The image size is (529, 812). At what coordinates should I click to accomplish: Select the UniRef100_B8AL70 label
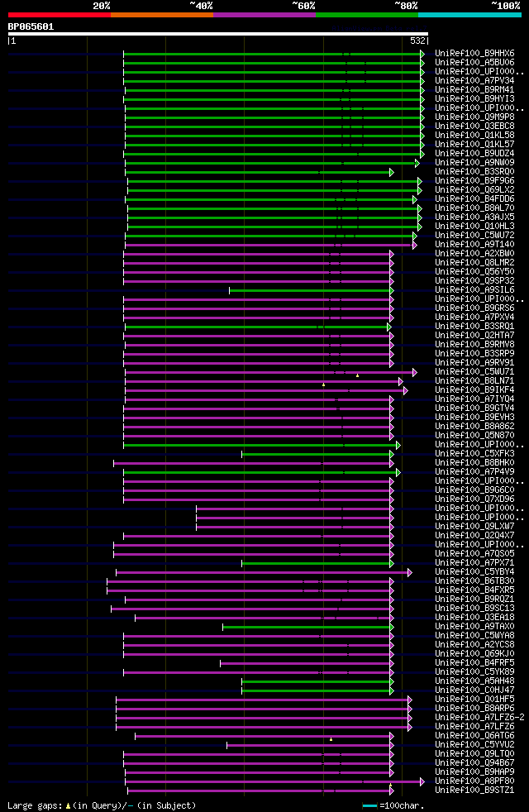(x=474, y=208)
